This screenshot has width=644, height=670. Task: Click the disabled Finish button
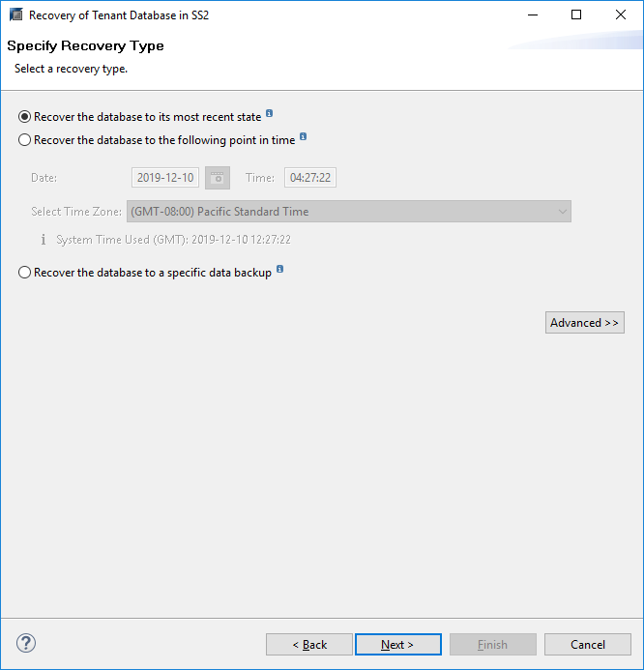(x=492, y=645)
